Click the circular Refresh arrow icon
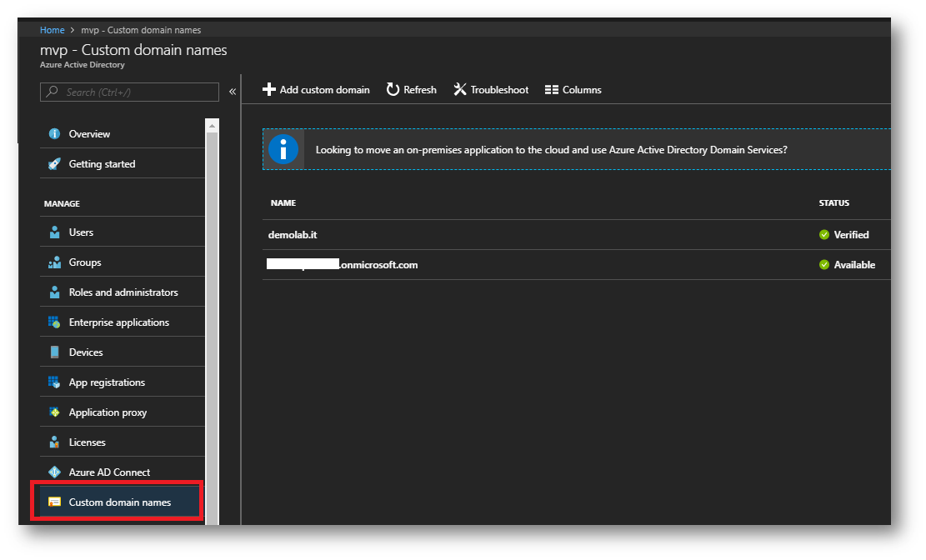This screenshot has width=926, height=560. coord(393,89)
